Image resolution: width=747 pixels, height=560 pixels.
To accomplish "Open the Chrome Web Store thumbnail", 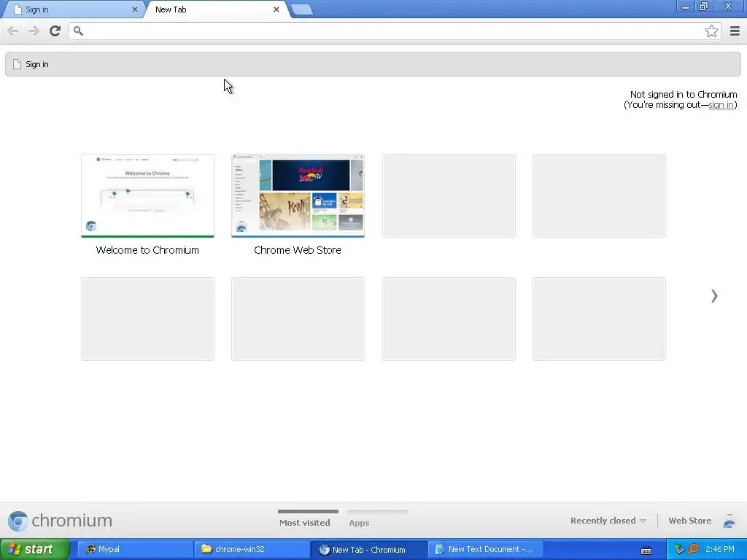I will pos(298,195).
